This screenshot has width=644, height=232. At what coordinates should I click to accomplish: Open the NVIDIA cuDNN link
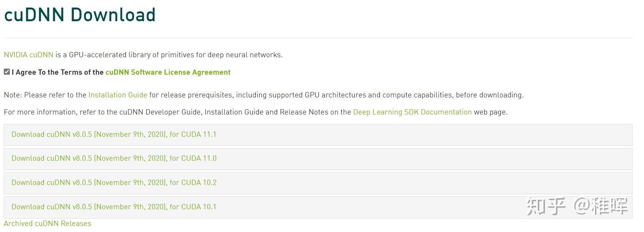point(28,55)
